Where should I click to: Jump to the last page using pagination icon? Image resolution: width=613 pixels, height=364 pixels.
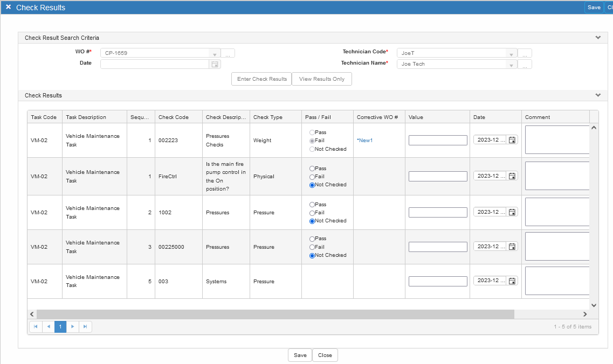point(85,326)
